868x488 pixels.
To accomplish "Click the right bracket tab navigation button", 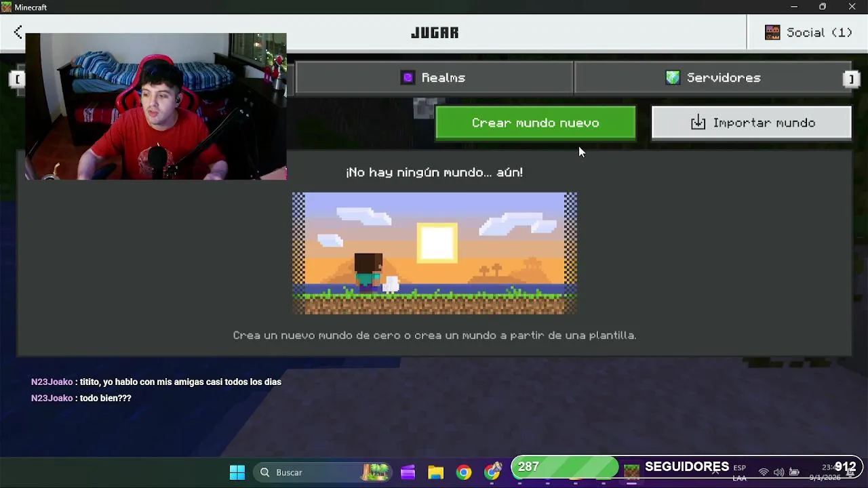I will [x=851, y=79].
